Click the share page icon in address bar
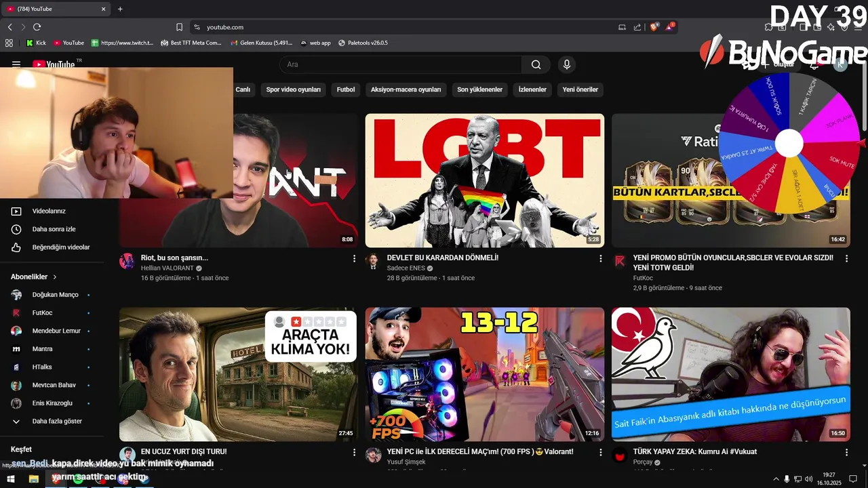Viewport: 868px width, 488px height. pos(637,27)
